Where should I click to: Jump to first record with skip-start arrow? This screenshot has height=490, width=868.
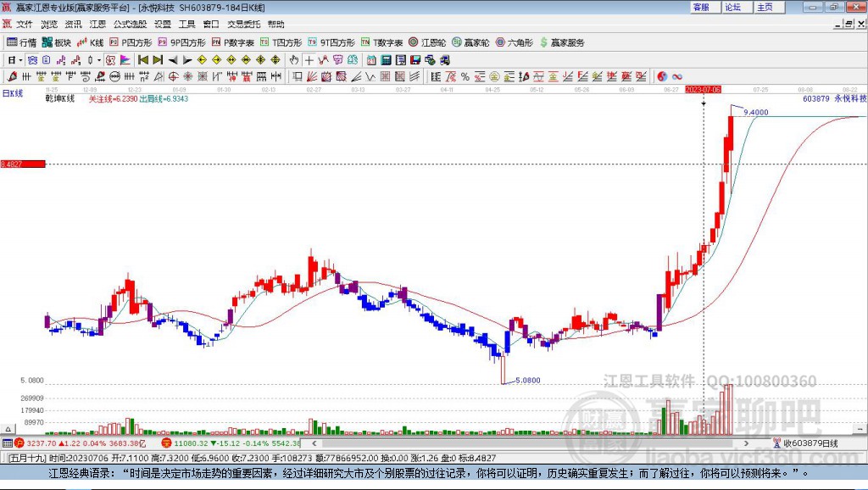coord(143,60)
